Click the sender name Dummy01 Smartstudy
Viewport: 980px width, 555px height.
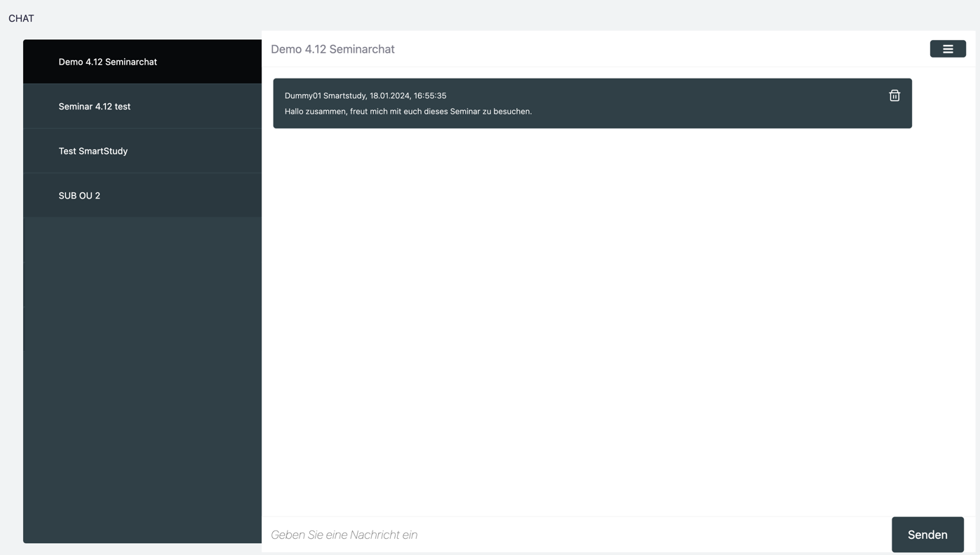[325, 95]
